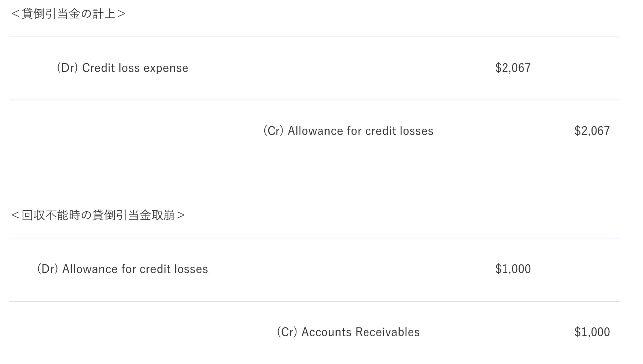Viewport: 643px width, 364px height.
Task: Click the $1,000 credit amount for Accounts Receivables
Action: coord(592,332)
